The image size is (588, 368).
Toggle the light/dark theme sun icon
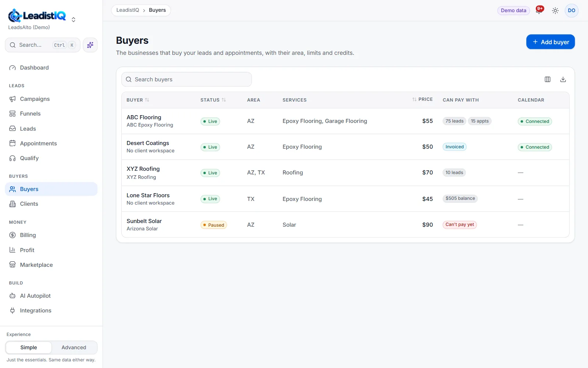(x=555, y=11)
